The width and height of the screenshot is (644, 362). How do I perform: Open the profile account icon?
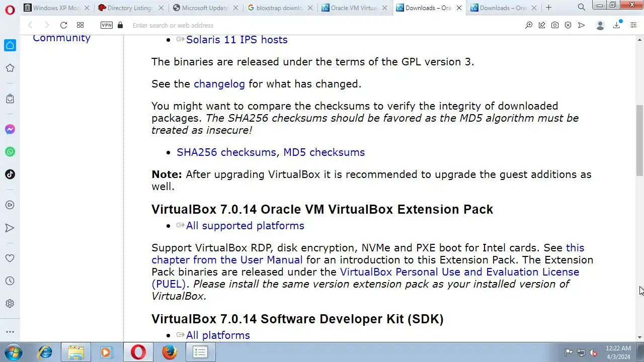click(600, 25)
